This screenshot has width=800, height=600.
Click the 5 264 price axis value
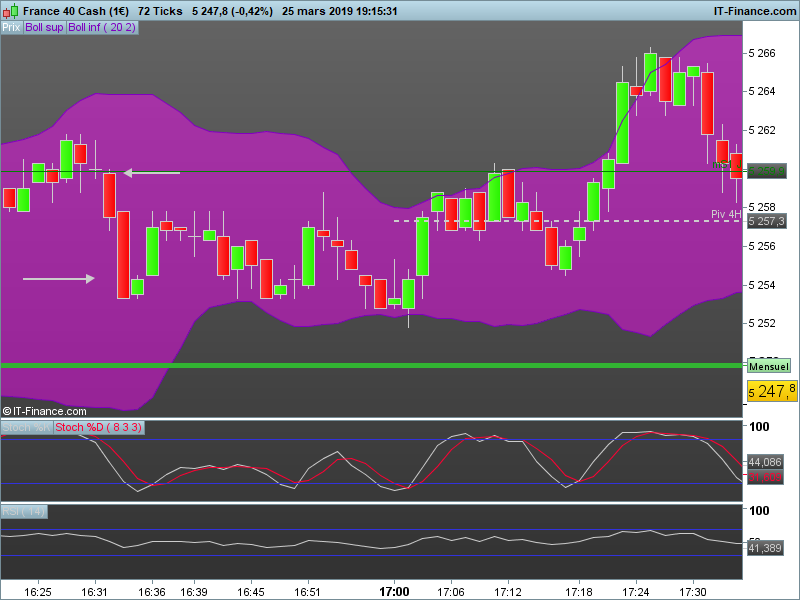point(762,91)
